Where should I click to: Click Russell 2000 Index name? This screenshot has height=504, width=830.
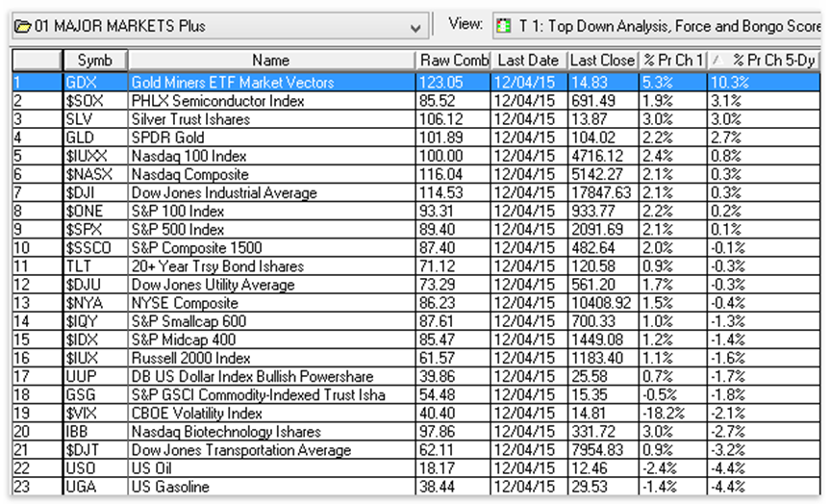(x=190, y=358)
